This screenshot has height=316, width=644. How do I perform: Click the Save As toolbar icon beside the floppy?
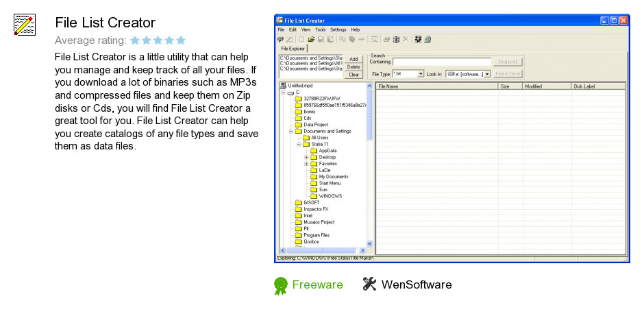(x=330, y=40)
